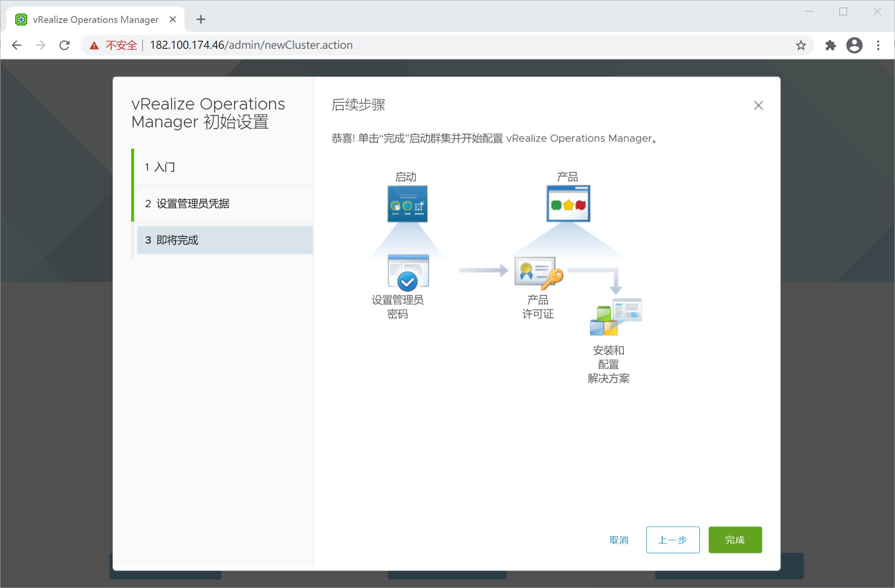Open the Chrome profile avatar icon
The height and width of the screenshot is (588, 895).
pos(854,45)
